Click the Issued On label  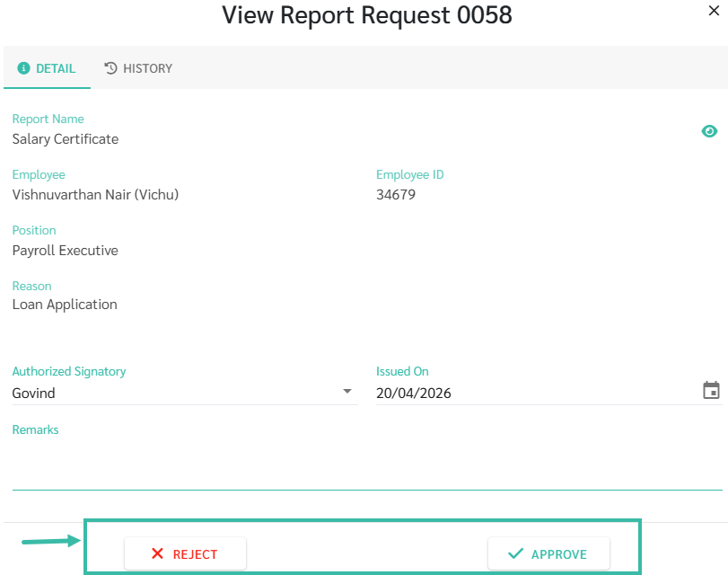(x=402, y=371)
